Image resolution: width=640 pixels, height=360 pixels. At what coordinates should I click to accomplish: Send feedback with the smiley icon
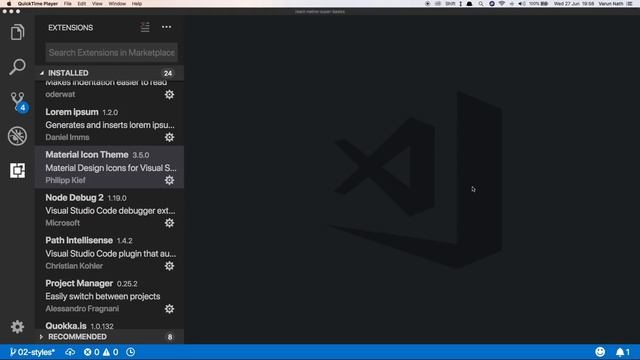click(x=600, y=352)
